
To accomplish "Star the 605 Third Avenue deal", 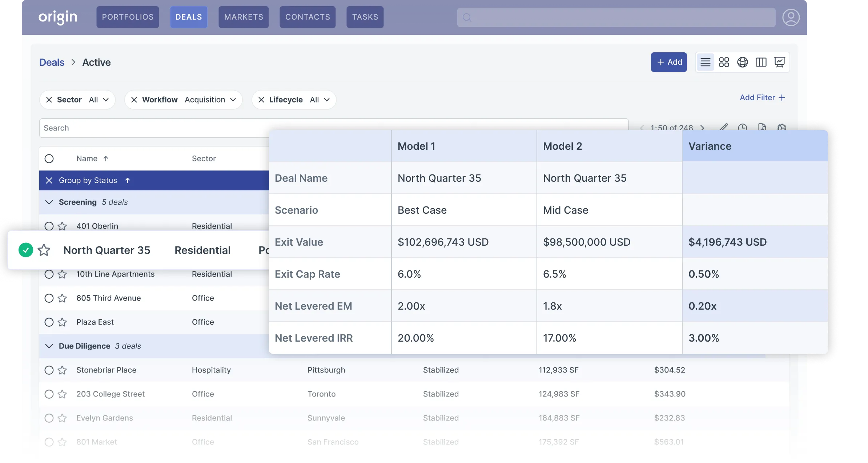I will pos(62,298).
